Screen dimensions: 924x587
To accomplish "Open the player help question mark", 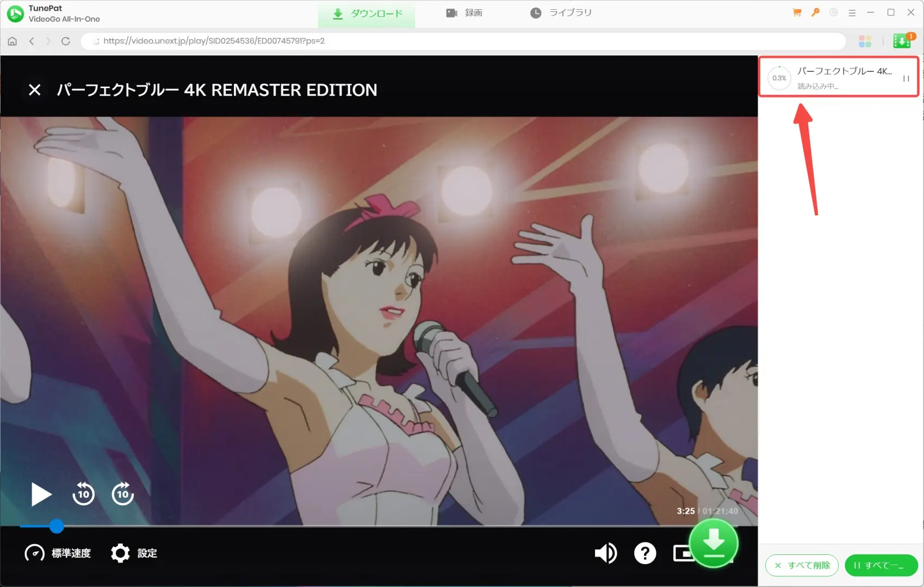I will 645,553.
